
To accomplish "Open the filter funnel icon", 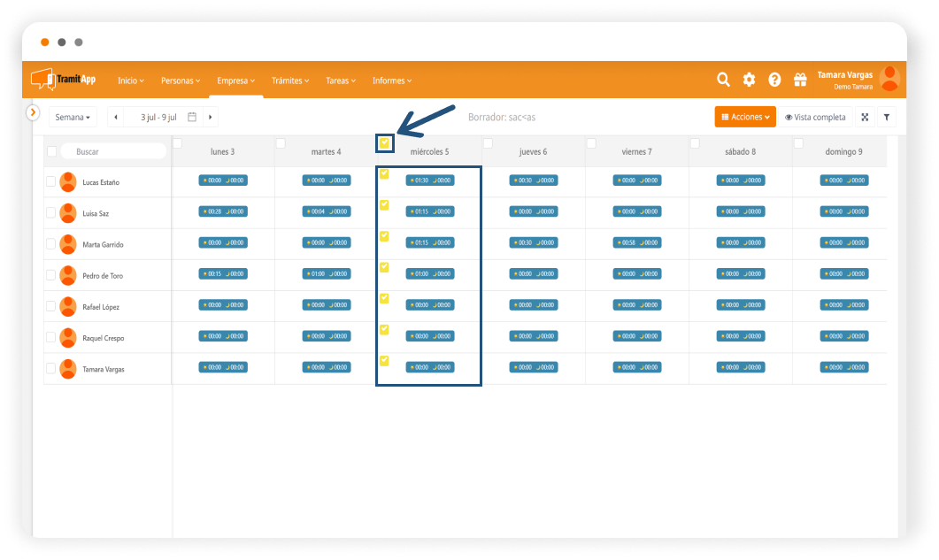I will (x=887, y=117).
